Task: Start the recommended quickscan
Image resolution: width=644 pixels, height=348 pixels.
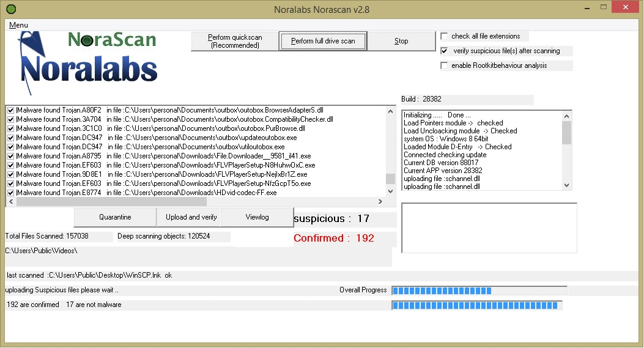Action: (x=235, y=41)
